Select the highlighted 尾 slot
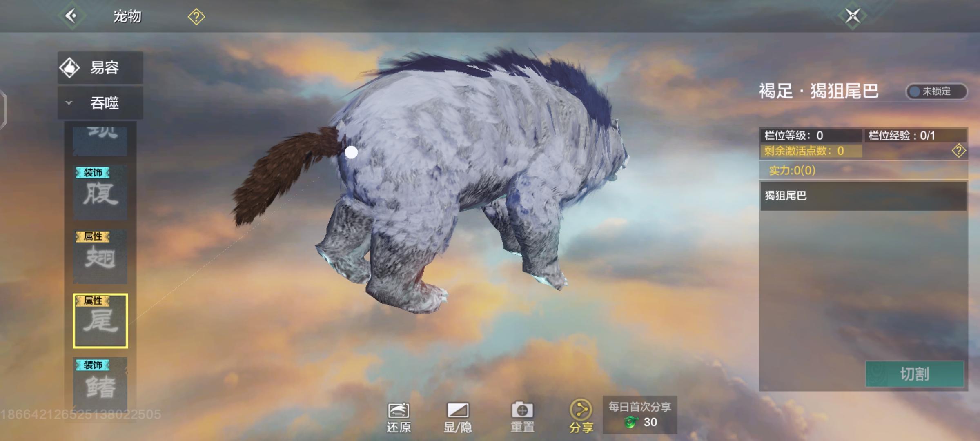This screenshot has width=980, height=441. [100, 321]
